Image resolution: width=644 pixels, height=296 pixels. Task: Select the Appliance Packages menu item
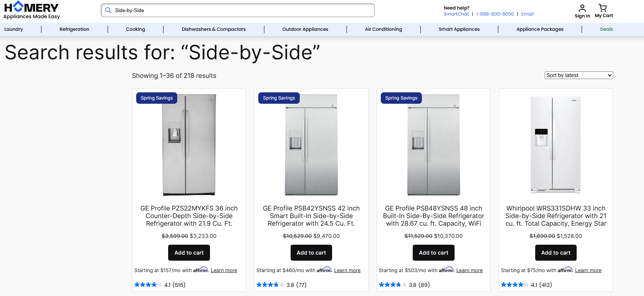click(x=540, y=29)
